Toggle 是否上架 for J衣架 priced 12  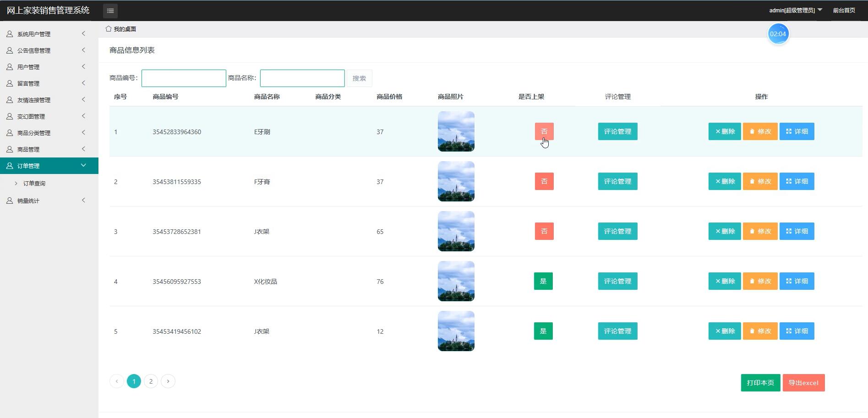pyautogui.click(x=543, y=331)
